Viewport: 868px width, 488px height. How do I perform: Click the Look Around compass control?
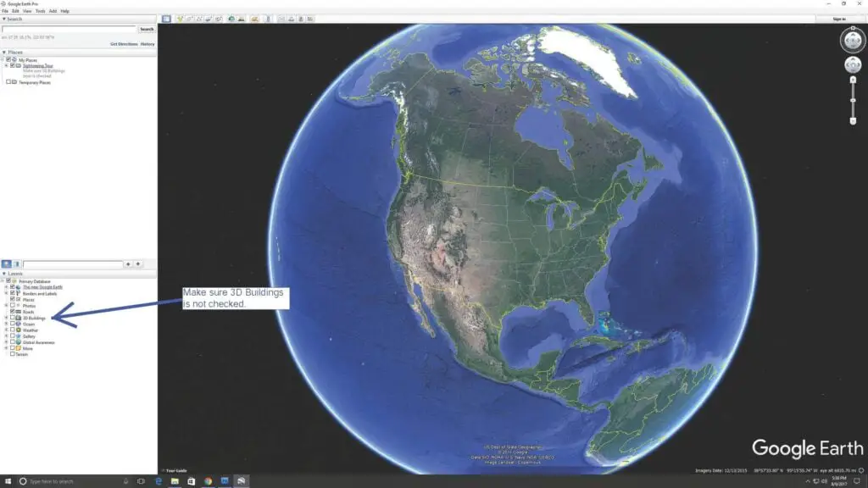853,39
